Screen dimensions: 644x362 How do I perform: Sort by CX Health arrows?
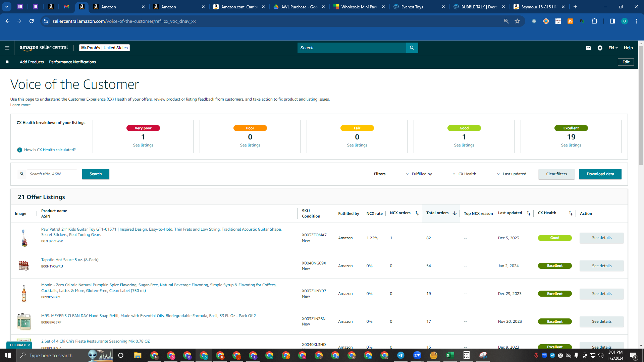(x=571, y=213)
